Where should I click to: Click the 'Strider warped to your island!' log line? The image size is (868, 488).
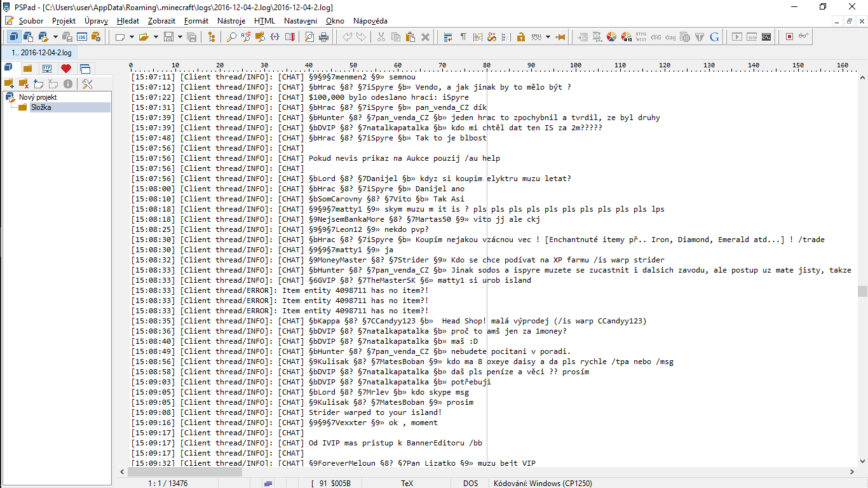click(x=375, y=412)
